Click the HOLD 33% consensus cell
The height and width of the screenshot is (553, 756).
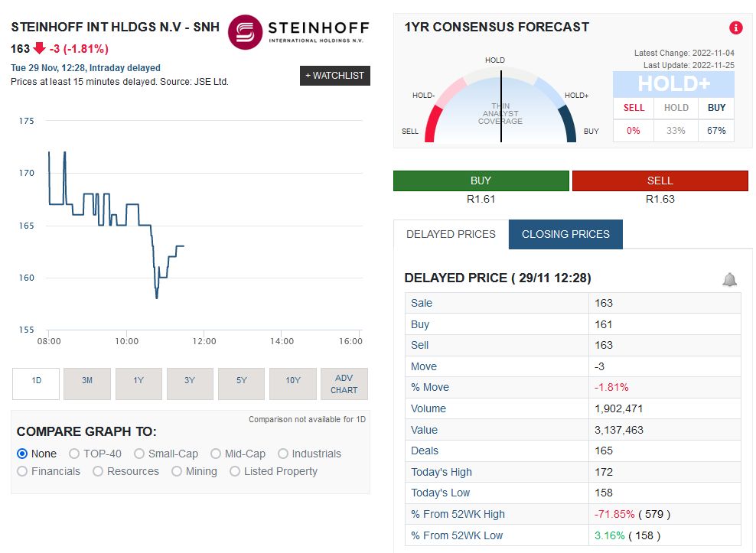tap(676, 131)
